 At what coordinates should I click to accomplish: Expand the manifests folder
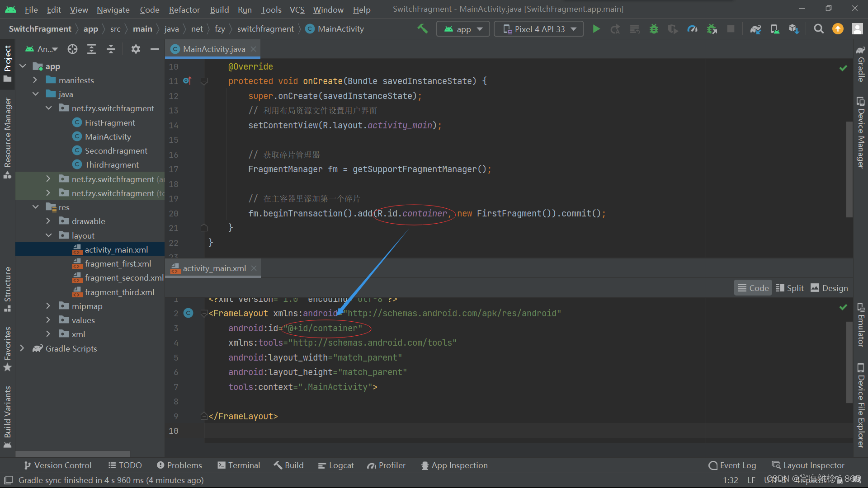(35, 80)
